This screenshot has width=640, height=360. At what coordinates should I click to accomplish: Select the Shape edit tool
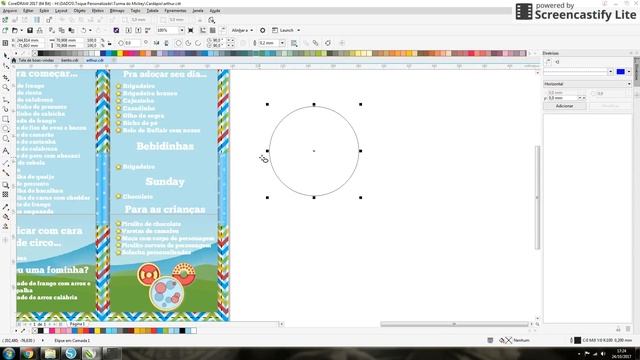click(x=6, y=66)
